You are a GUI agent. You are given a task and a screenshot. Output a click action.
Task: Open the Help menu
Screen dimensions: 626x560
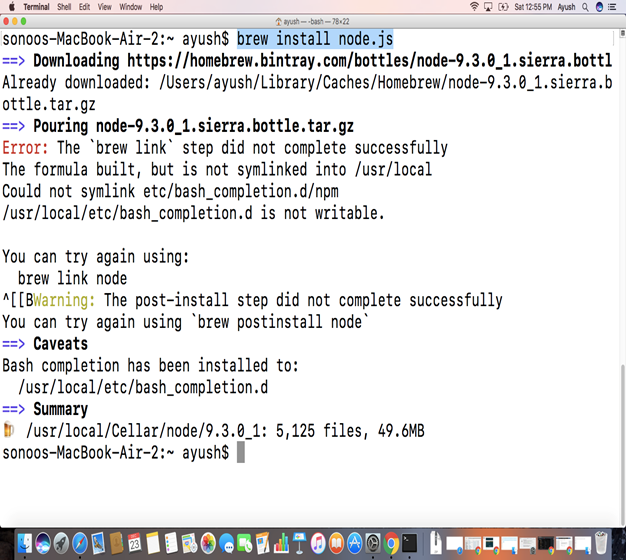click(x=156, y=7)
